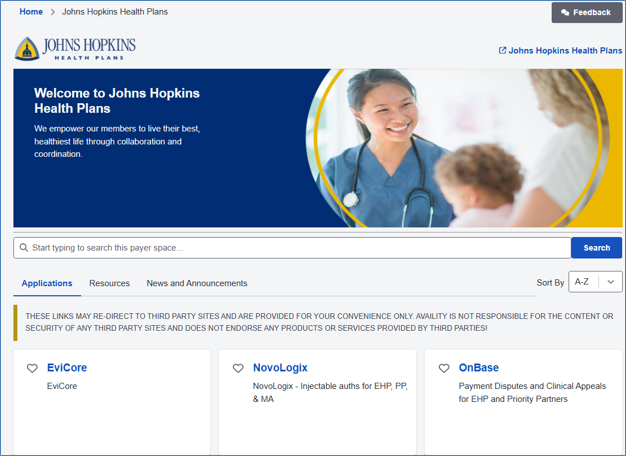Click the 'Sort By' label
The width and height of the screenshot is (626, 456).
pyautogui.click(x=550, y=282)
